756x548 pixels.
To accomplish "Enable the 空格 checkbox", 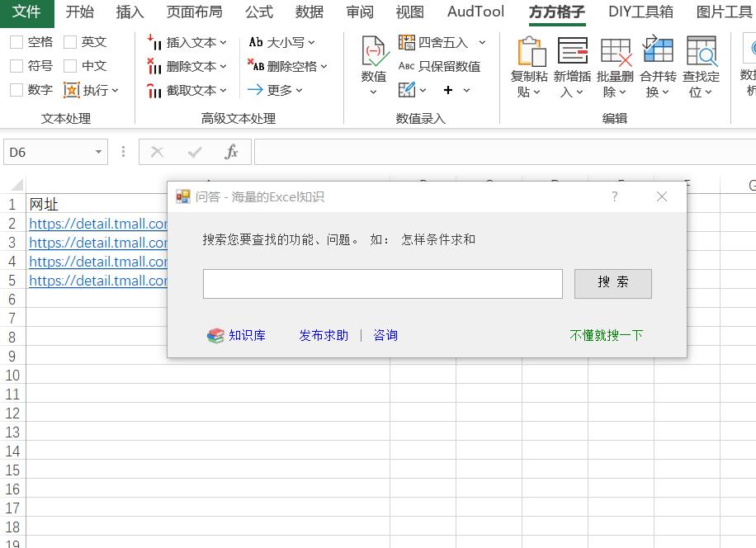I will click(17, 42).
